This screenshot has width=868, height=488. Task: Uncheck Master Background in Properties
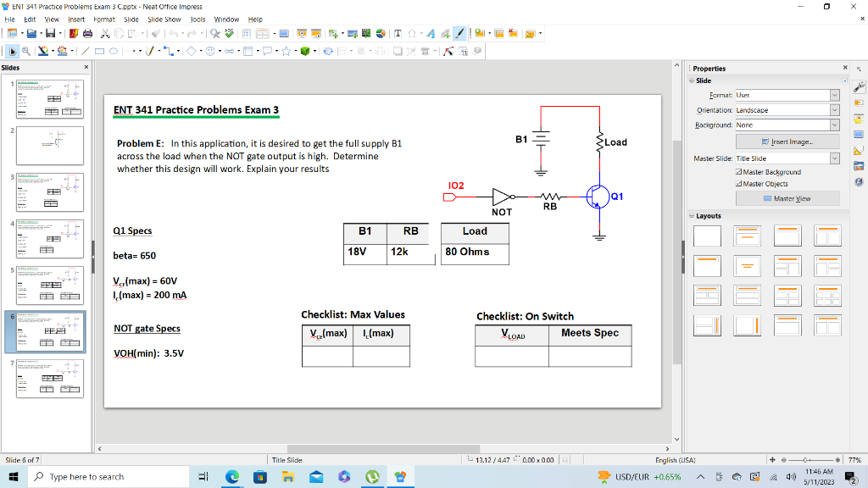pyautogui.click(x=738, y=172)
